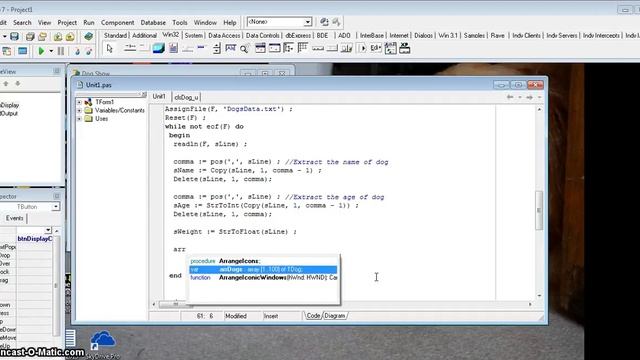The height and width of the screenshot is (360, 640).
Task: Open the Database menu
Action: pos(153,22)
